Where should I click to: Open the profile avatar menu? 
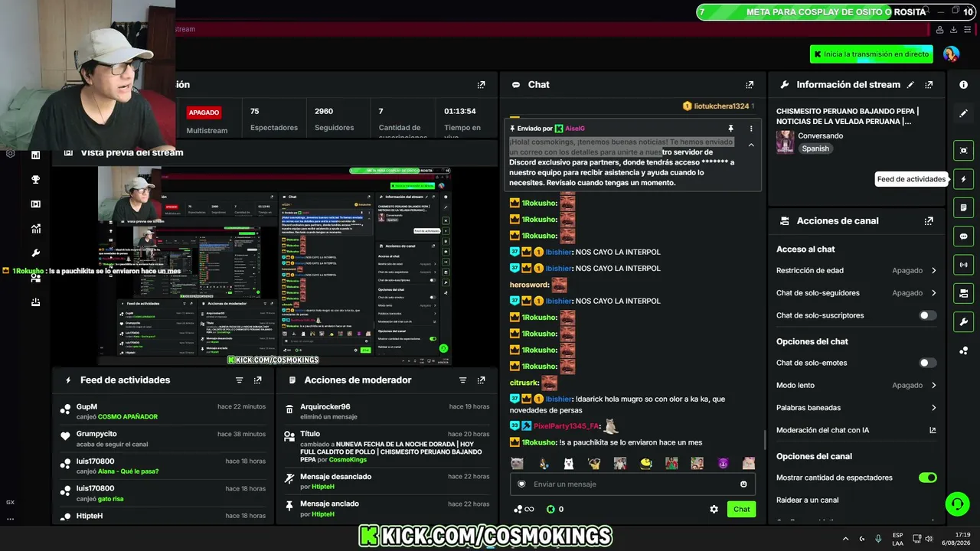[951, 54]
